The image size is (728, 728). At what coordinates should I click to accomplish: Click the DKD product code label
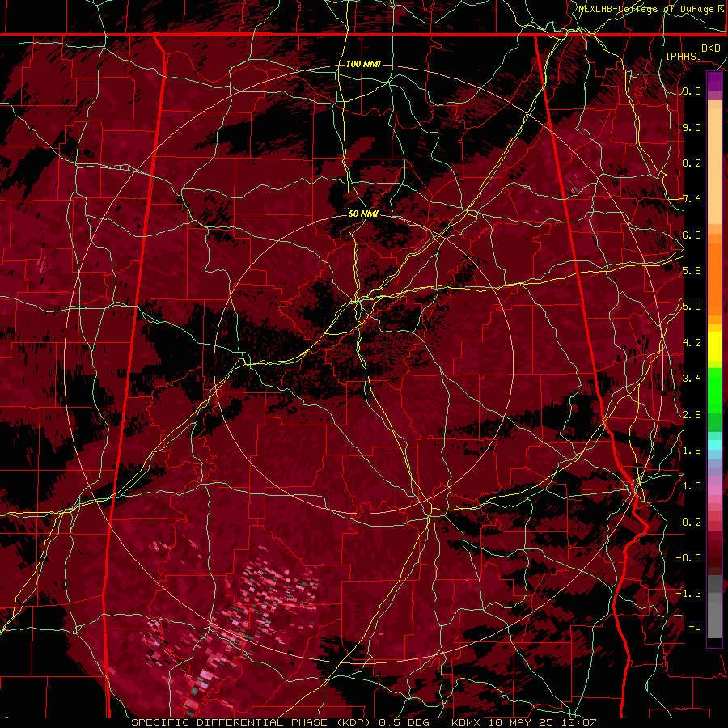click(x=711, y=48)
